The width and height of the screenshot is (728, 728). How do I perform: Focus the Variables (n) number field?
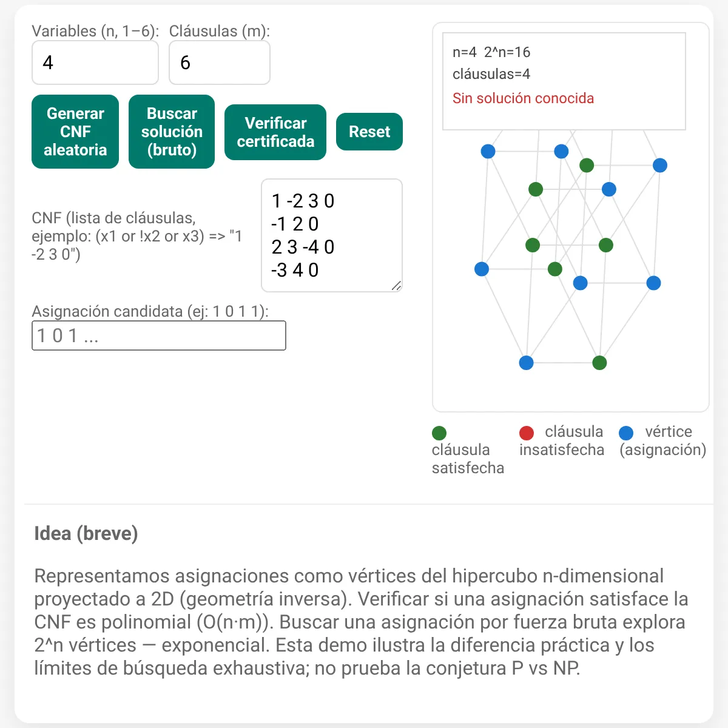(95, 62)
